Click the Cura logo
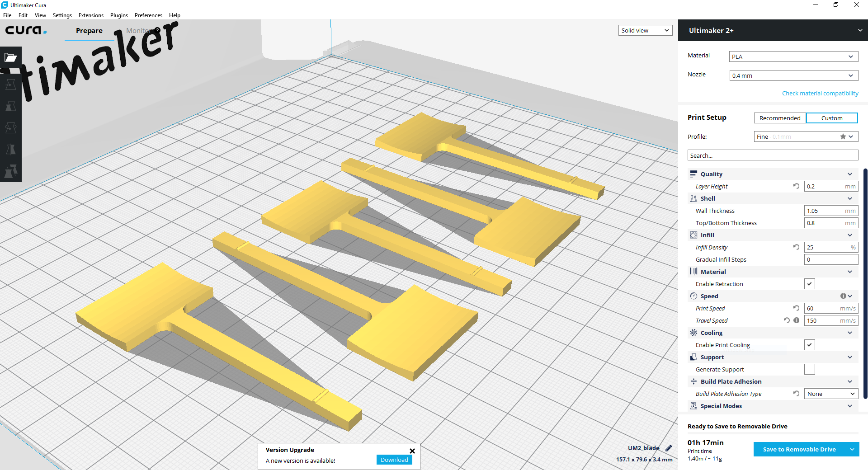868x470 pixels. (x=26, y=30)
